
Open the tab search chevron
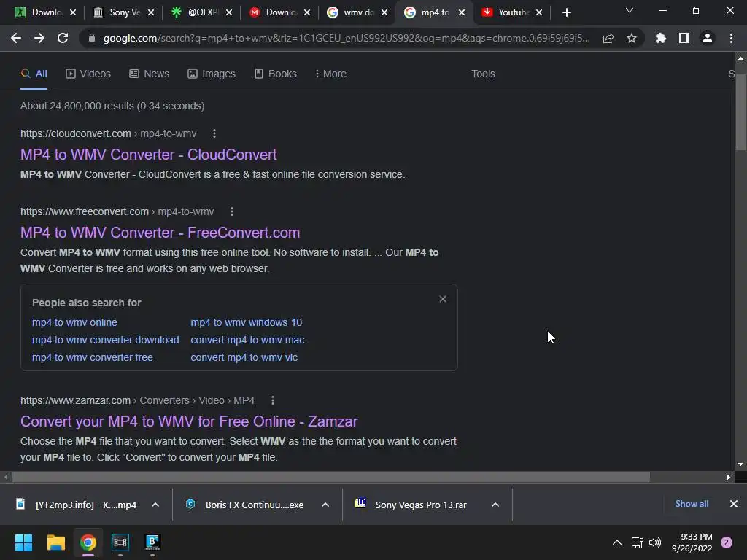point(630,10)
